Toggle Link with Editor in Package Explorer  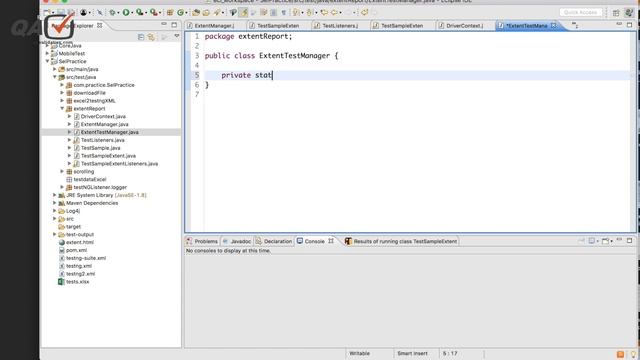click(151, 37)
